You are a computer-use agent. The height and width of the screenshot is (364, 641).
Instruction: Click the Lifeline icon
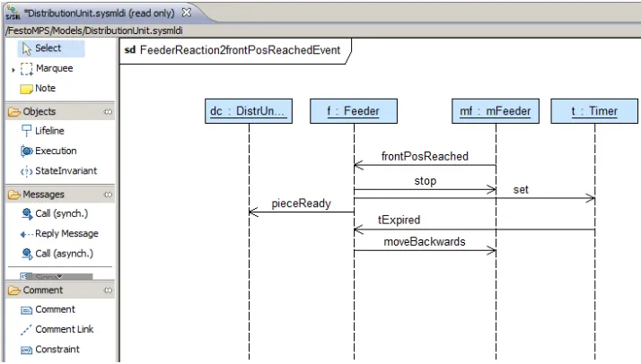(26, 131)
